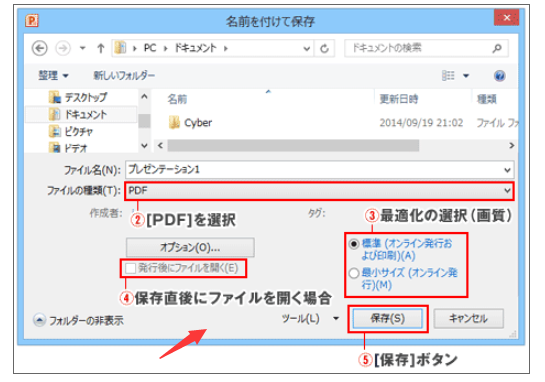Click the folder icon in address bar
This screenshot has height=382, width=545.
click(x=120, y=48)
